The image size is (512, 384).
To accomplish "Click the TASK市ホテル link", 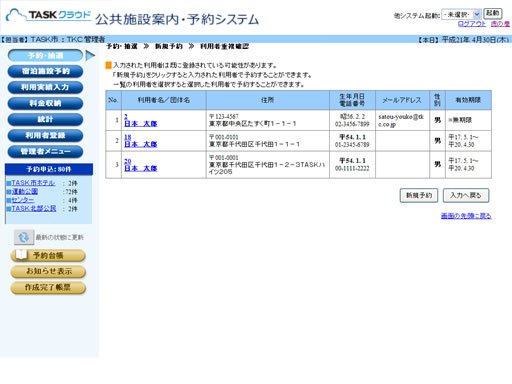I will (x=33, y=183).
